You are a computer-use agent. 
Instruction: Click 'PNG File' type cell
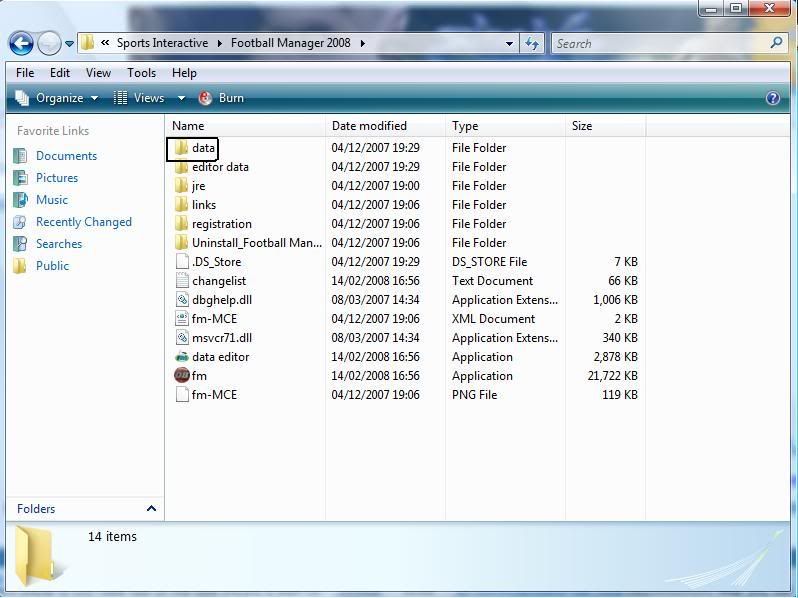pos(474,394)
